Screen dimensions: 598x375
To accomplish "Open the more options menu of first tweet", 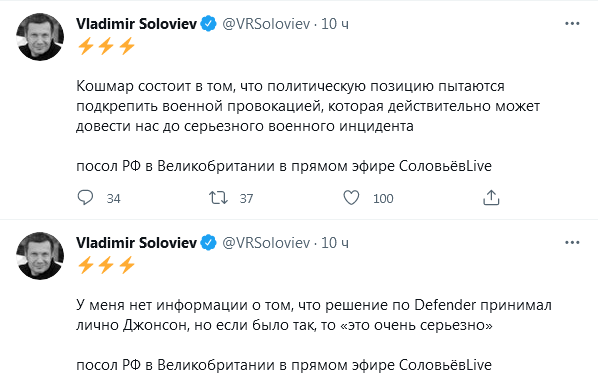I will pos(572,24).
